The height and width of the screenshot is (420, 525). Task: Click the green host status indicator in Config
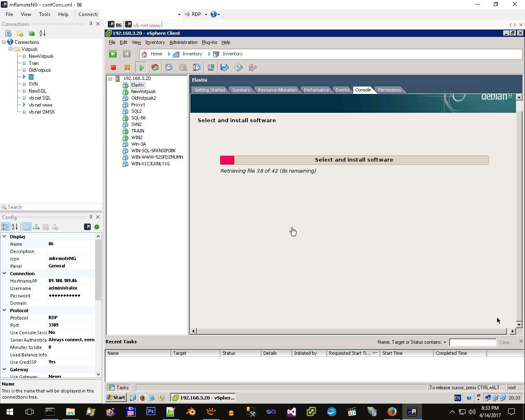pos(97,227)
